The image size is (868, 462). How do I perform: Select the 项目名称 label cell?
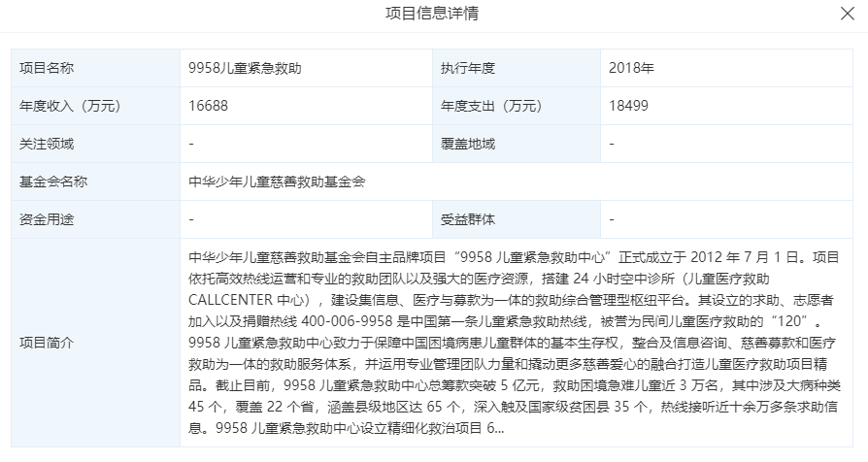point(96,68)
